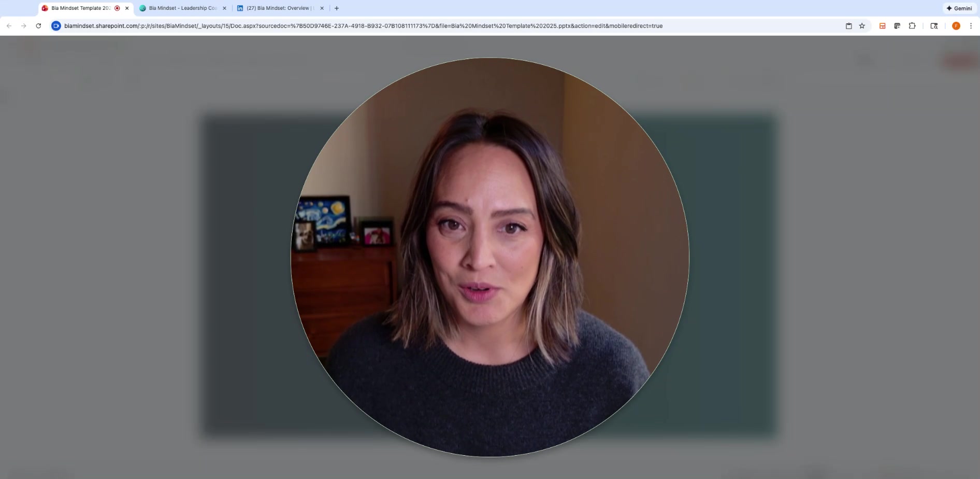
Task: Click the recording indicator on Bia Mindset Template tab
Action: tap(117, 8)
